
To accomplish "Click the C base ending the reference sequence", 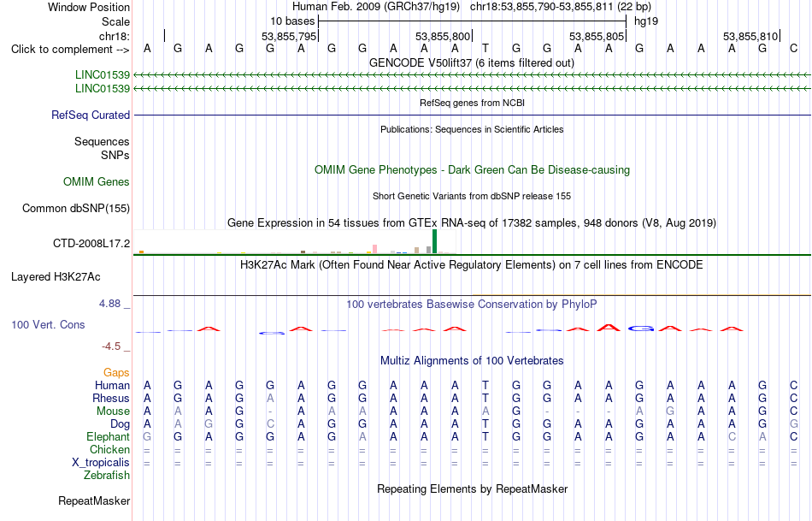I will pyautogui.click(x=794, y=48).
